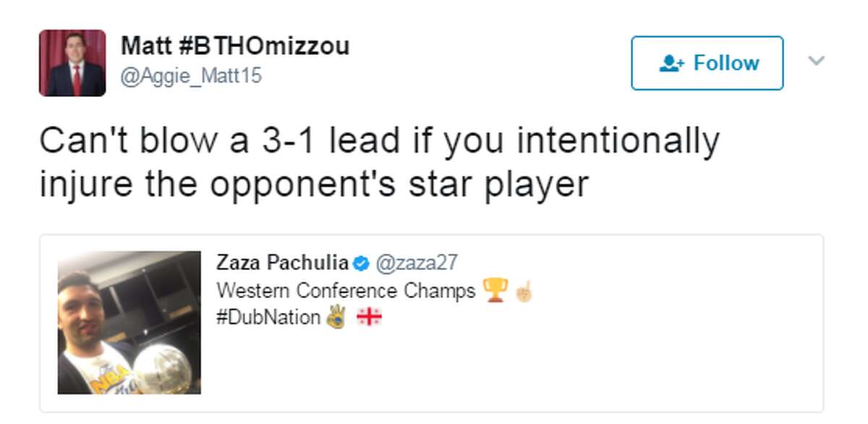Click the pointing-up finger emoji

[523, 291]
